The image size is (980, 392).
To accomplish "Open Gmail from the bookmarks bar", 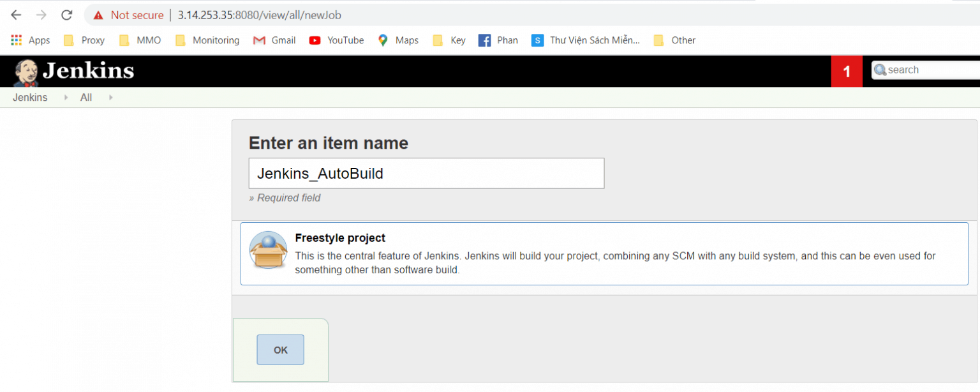I will 274,40.
